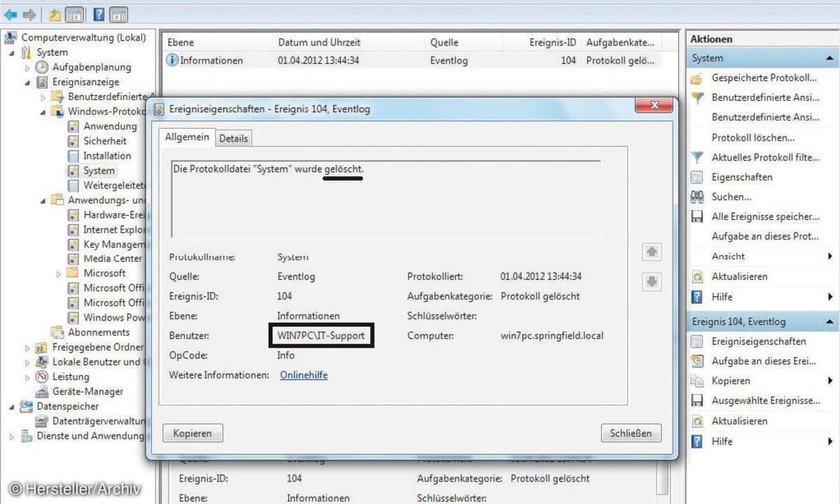Open Kopieren submenu in Aktionen
Screen dimensions: 840x504
(731, 381)
